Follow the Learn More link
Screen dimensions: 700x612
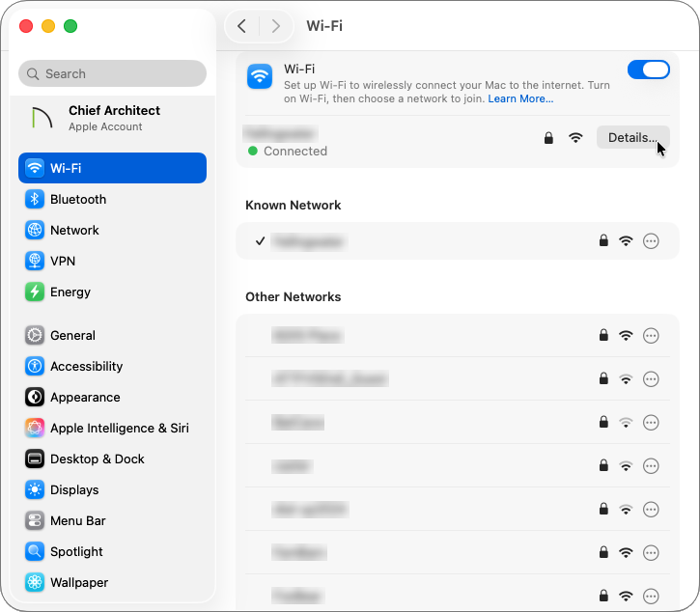(520, 98)
